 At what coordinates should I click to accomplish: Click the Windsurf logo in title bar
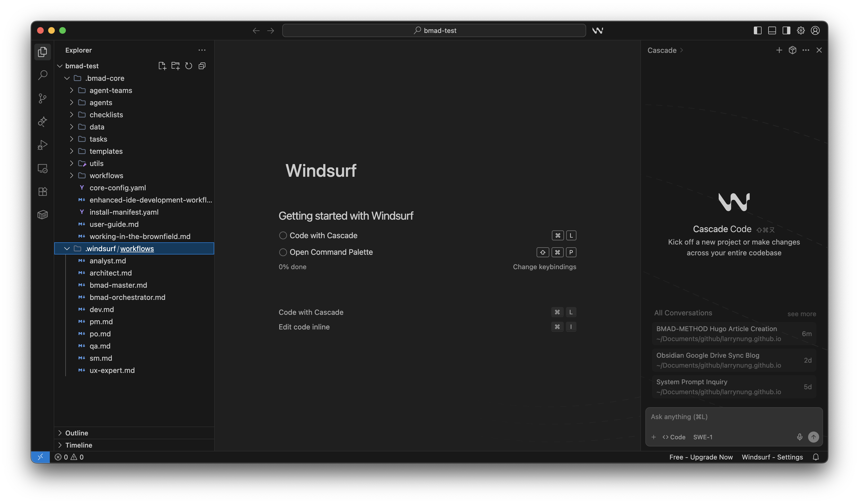click(597, 31)
